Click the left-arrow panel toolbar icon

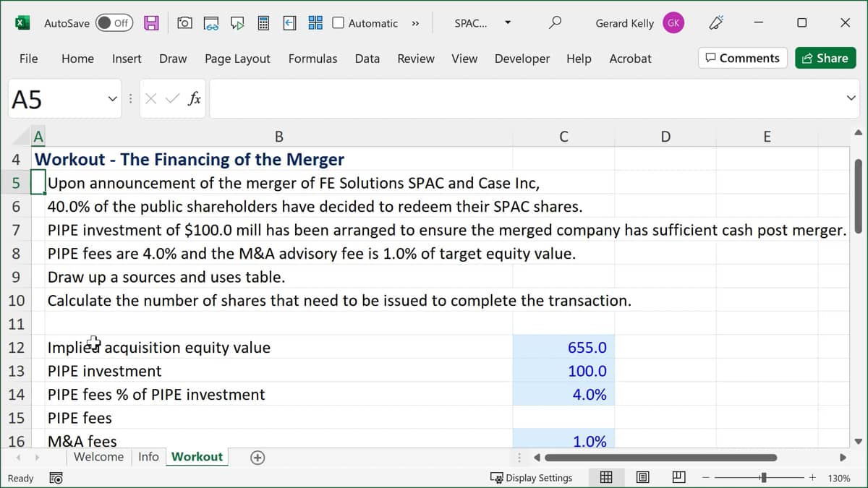pyautogui.click(x=289, y=23)
